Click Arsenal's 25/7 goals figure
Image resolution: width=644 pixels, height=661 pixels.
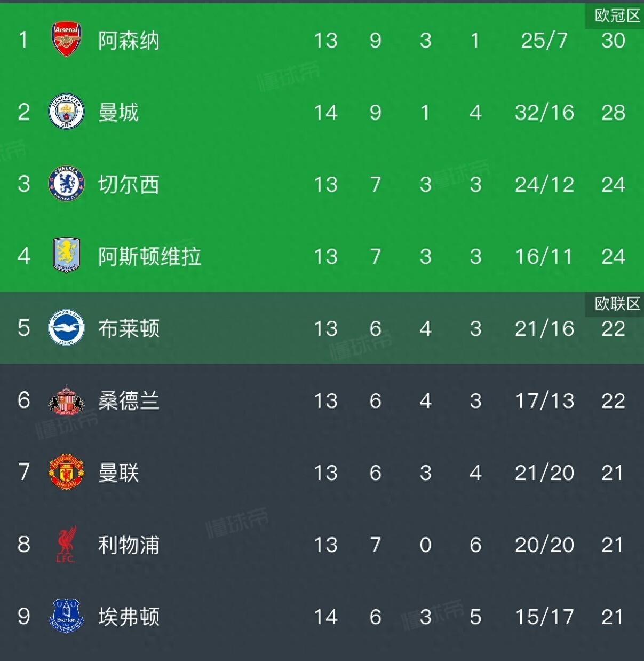544,41
